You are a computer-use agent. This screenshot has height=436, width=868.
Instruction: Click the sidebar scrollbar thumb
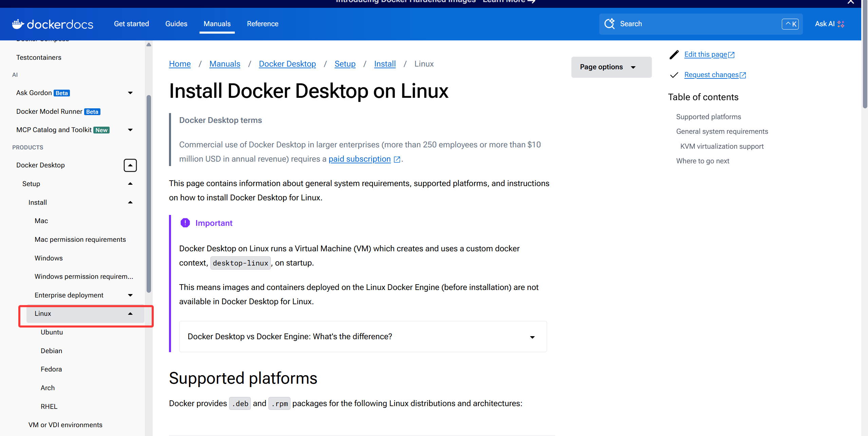tap(149, 194)
